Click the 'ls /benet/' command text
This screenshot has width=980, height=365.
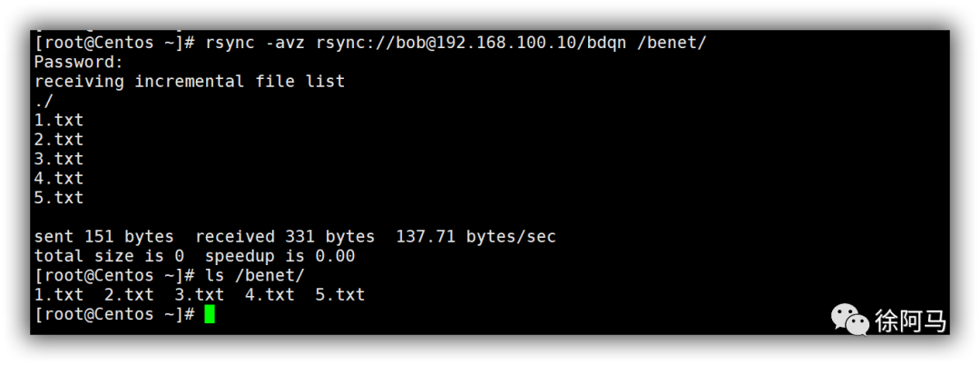pyautogui.click(x=255, y=276)
